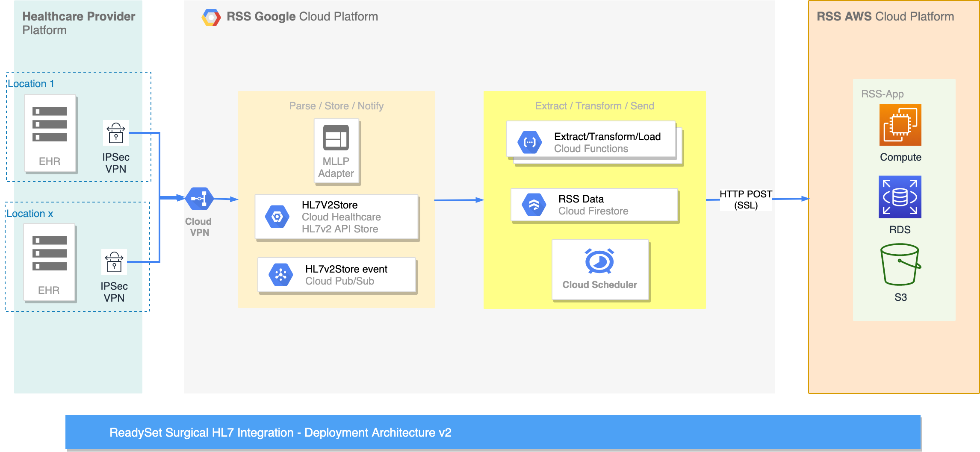Select the 'S3' caption
980x452 pixels.
(x=901, y=297)
